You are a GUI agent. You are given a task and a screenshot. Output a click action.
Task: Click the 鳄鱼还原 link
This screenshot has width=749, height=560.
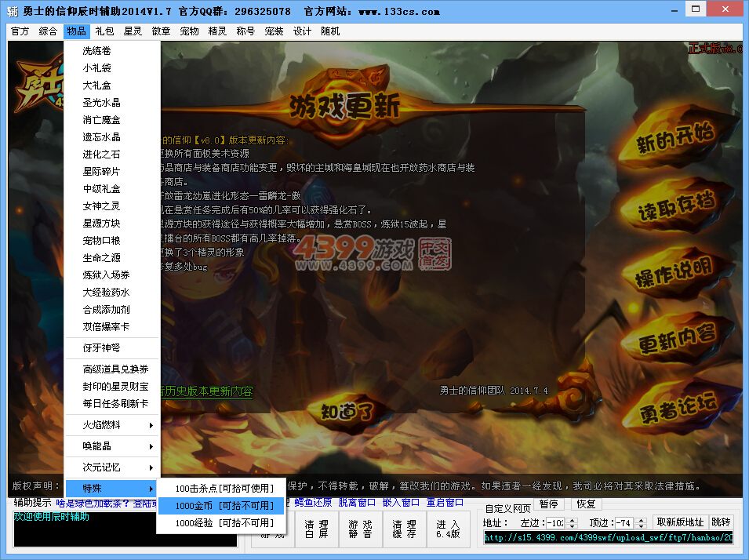pos(313,502)
